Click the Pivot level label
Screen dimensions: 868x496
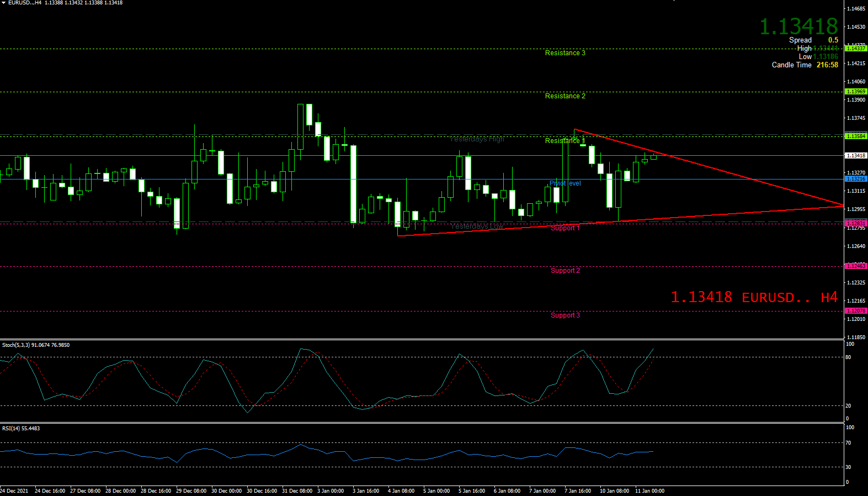click(565, 183)
